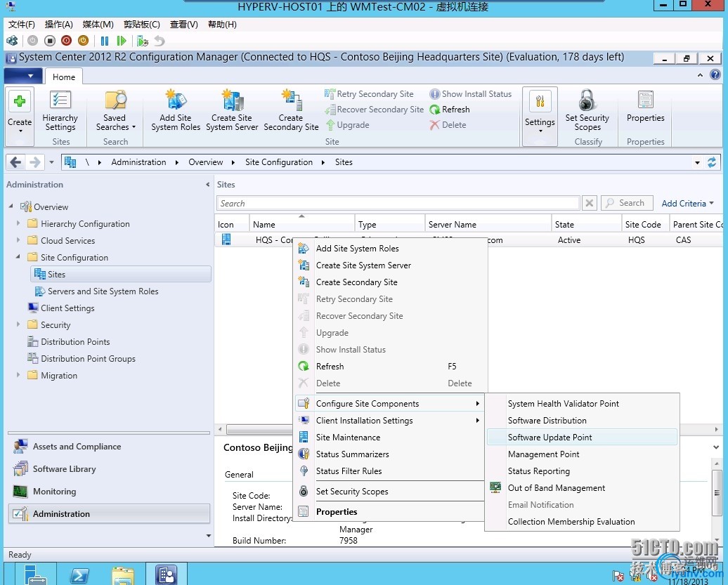This screenshot has height=585, width=728.
Task: Click Retry Secondary Site in the ribbon
Action: click(x=369, y=94)
